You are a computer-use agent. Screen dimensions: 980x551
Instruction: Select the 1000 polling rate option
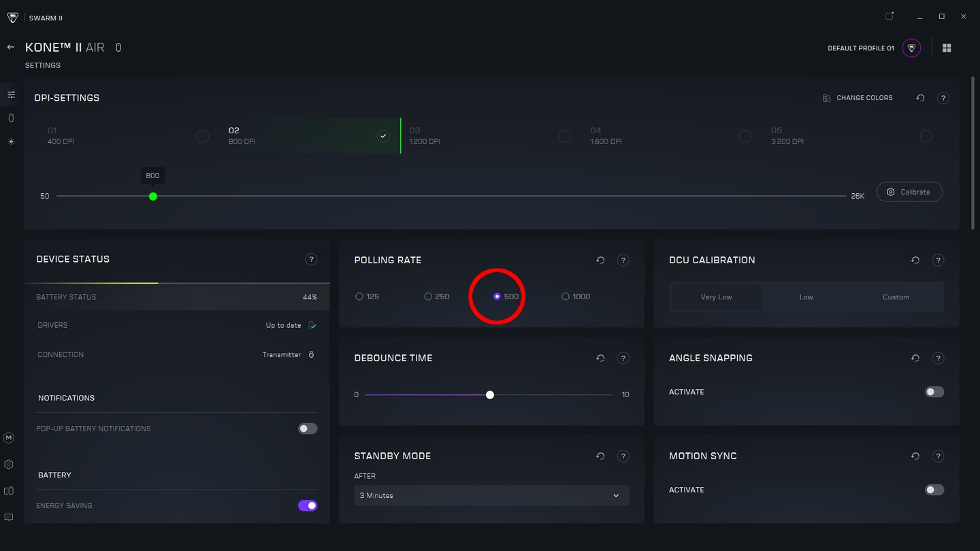pyautogui.click(x=566, y=297)
